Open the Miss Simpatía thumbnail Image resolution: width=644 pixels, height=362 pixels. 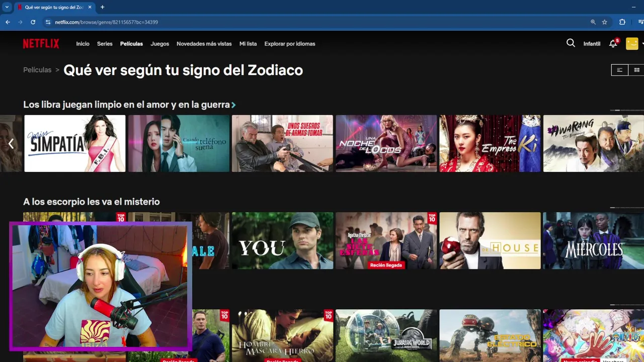[75, 143]
